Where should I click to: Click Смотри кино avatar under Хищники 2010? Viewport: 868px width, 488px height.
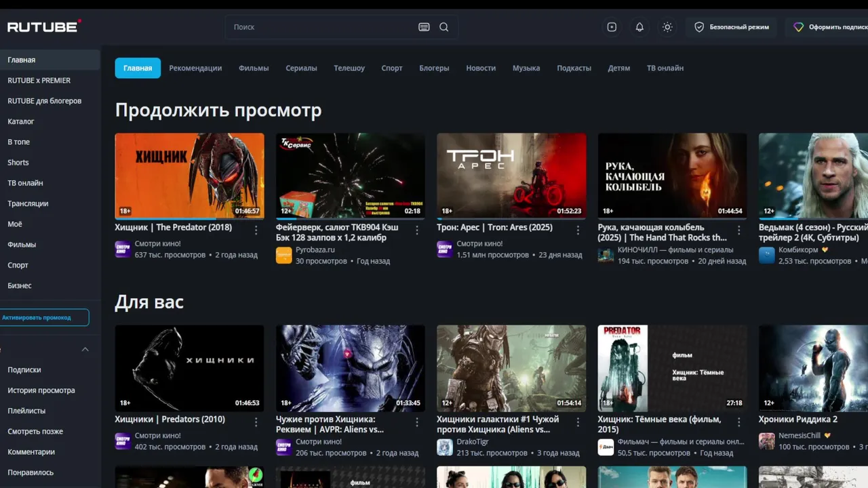(x=123, y=441)
